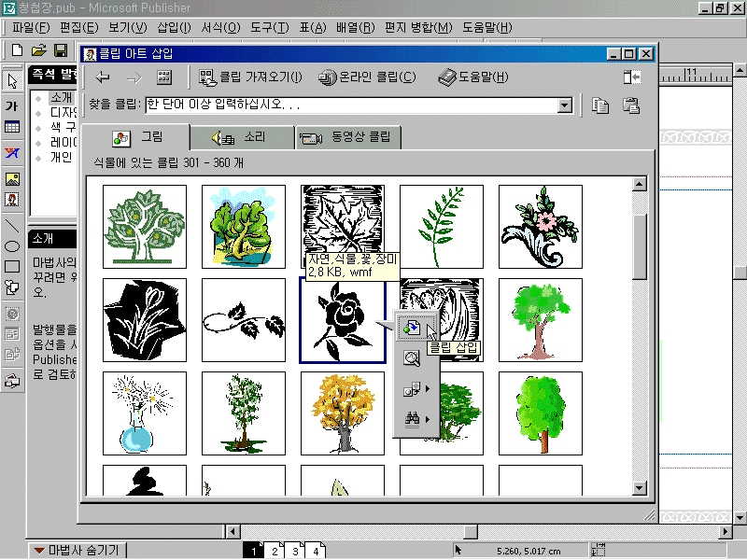Open the 삽입(I) menu
Screen dimensions: 747x560
coord(174,28)
